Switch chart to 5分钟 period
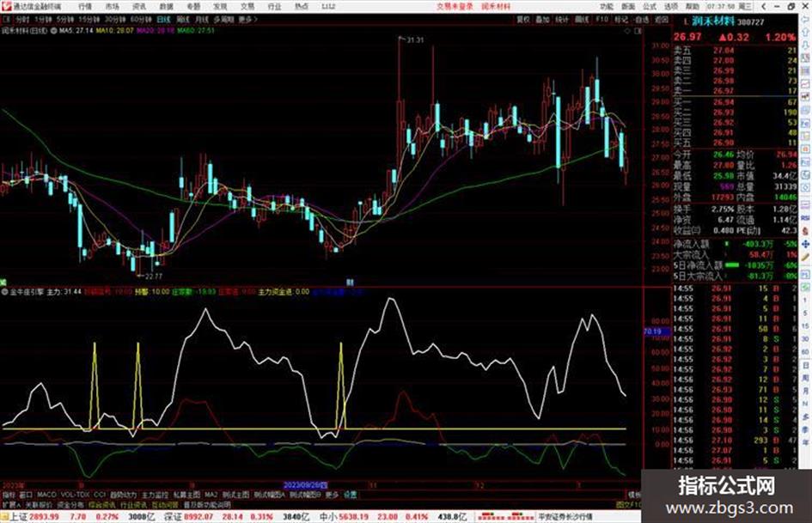 coord(65,19)
